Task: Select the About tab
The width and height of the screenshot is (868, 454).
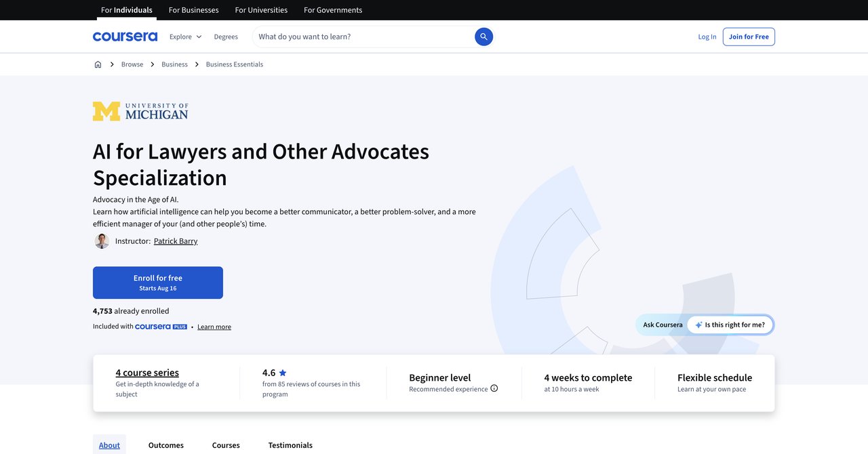Action: pos(109,445)
